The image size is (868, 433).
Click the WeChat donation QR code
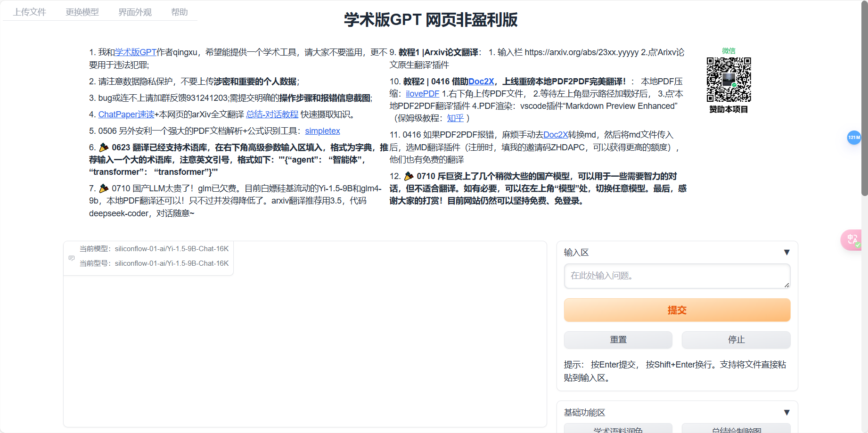[x=728, y=80]
